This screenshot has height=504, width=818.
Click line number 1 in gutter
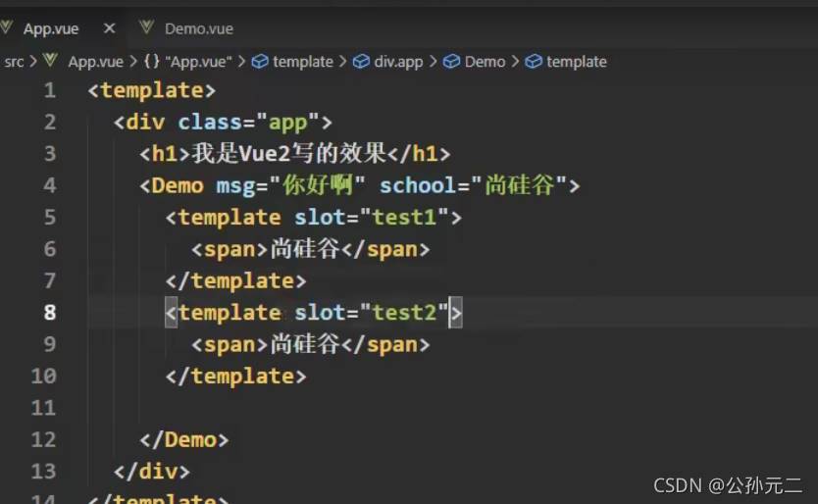coord(50,90)
